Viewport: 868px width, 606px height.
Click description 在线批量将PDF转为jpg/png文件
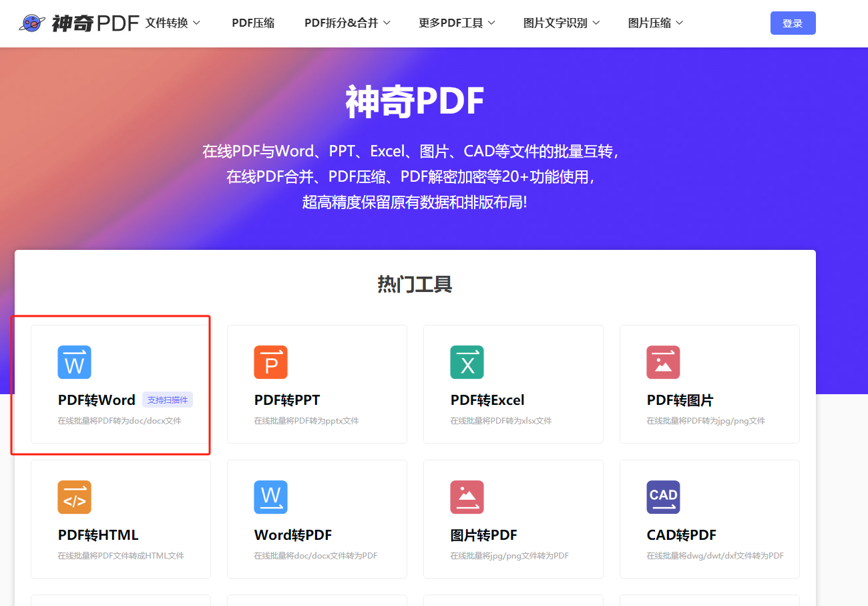coord(706,421)
